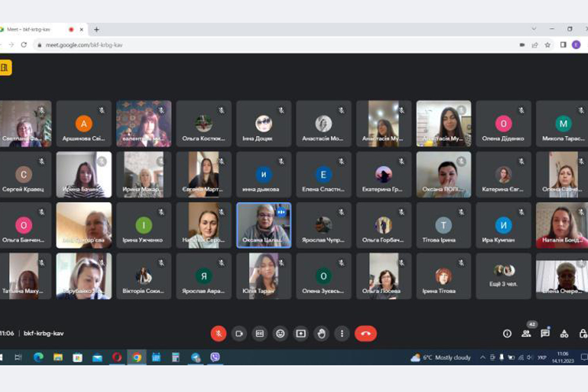Expand the hidden system tray icons arrow
Viewport: 588px width, 392px height.
tap(483, 357)
